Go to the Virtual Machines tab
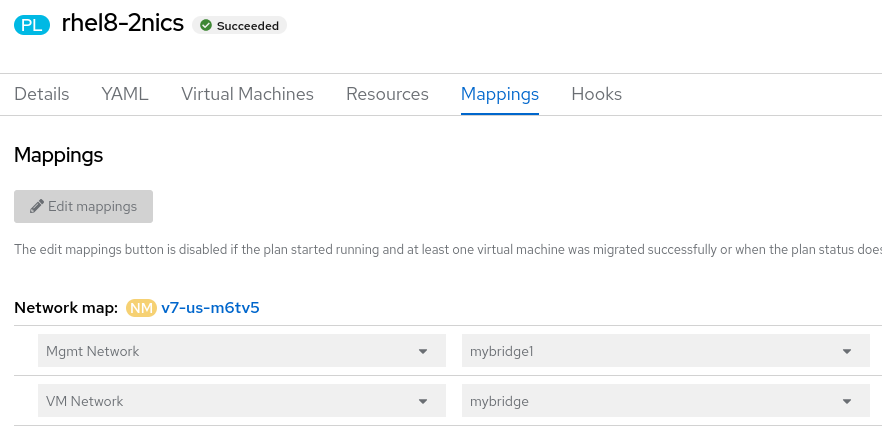Image resolution: width=882 pixels, height=429 pixels. pyautogui.click(x=247, y=94)
